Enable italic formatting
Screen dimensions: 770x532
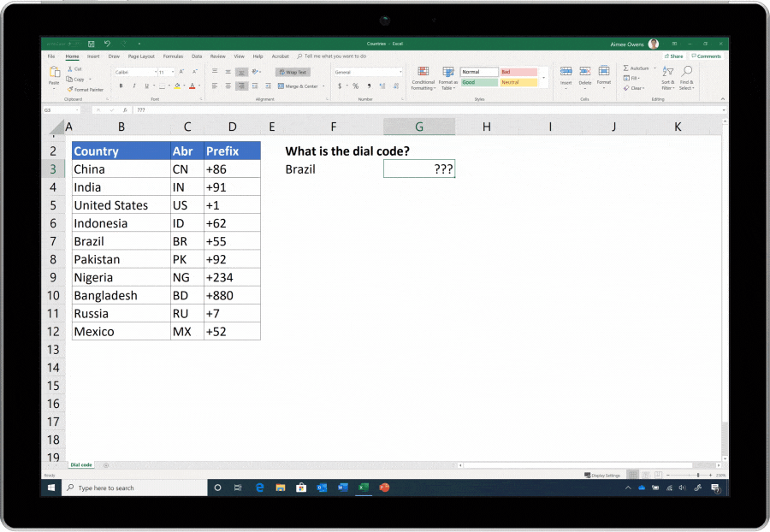coord(134,86)
